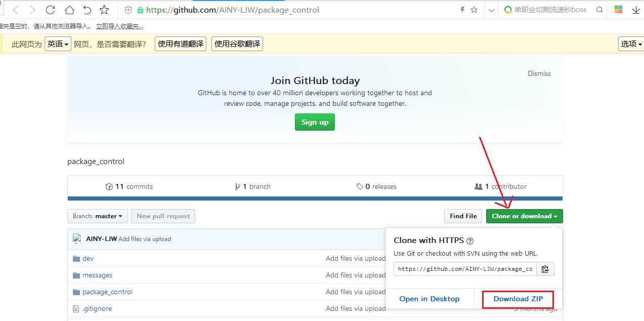
Task: Bookmark page with toolbar star icon
Action: 104,10
